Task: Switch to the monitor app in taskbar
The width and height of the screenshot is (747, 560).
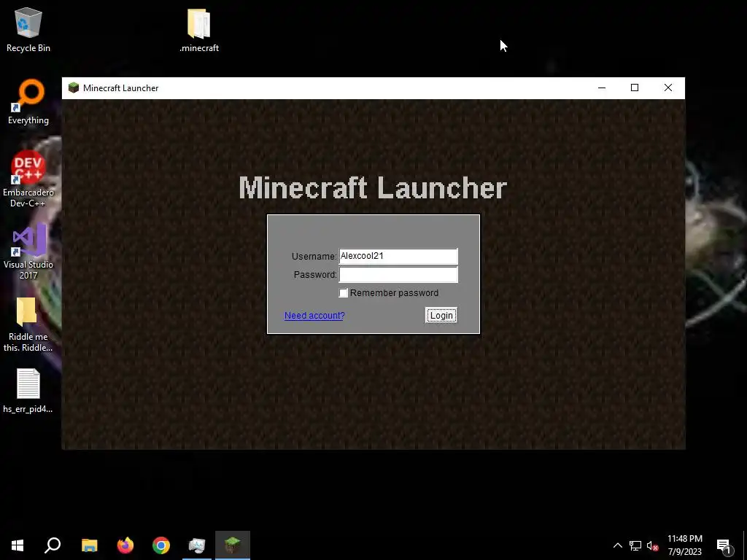Action: [x=197, y=545]
